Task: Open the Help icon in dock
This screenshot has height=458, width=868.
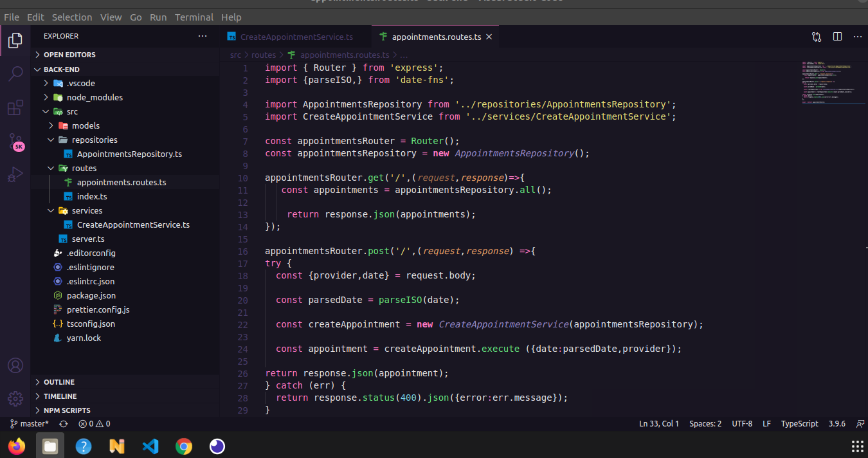Action: (84, 446)
